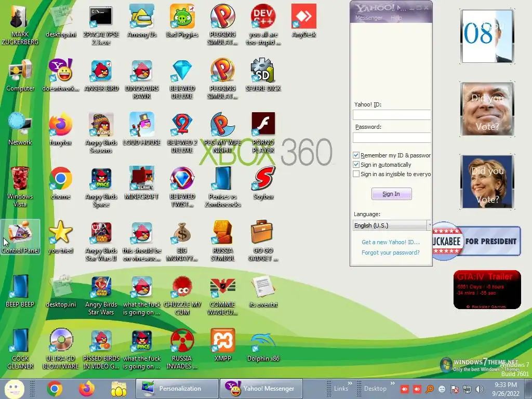Follow the Get a new Yahoo! ID link

391,242
